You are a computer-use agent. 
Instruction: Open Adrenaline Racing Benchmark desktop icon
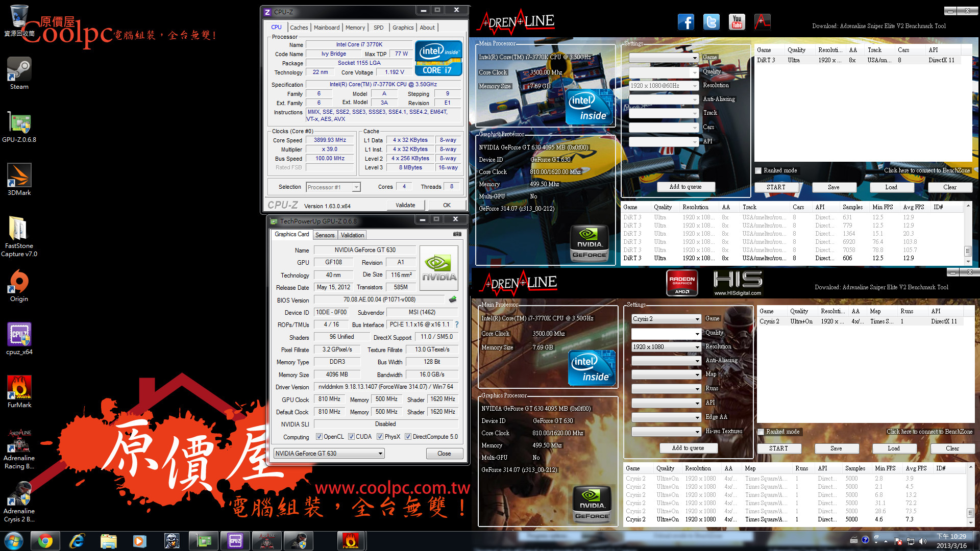[x=19, y=449]
